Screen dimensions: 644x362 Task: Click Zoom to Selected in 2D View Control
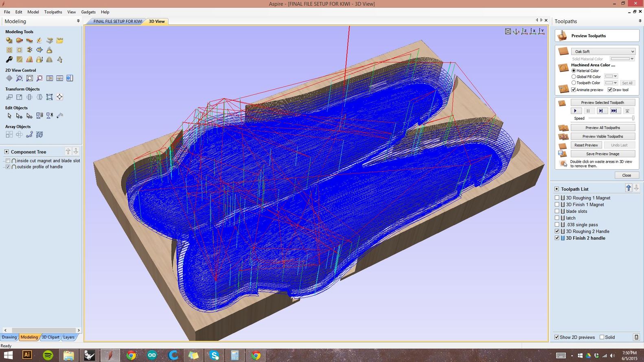(39, 78)
